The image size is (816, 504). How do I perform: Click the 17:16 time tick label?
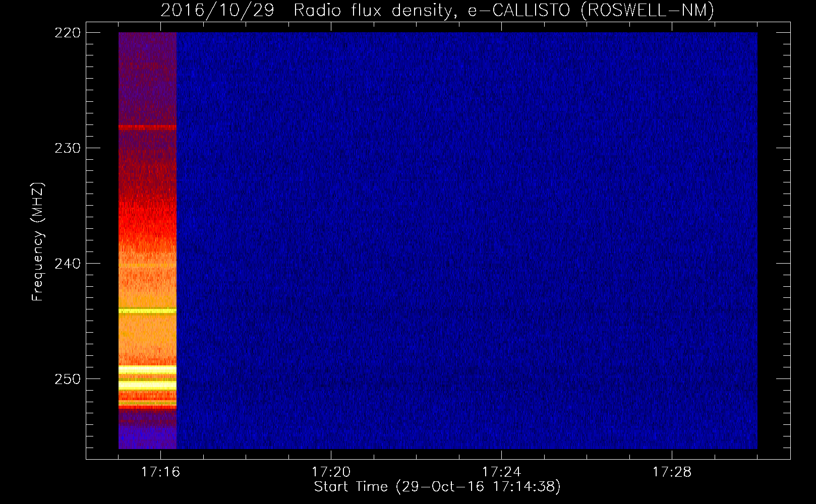pyautogui.click(x=160, y=472)
